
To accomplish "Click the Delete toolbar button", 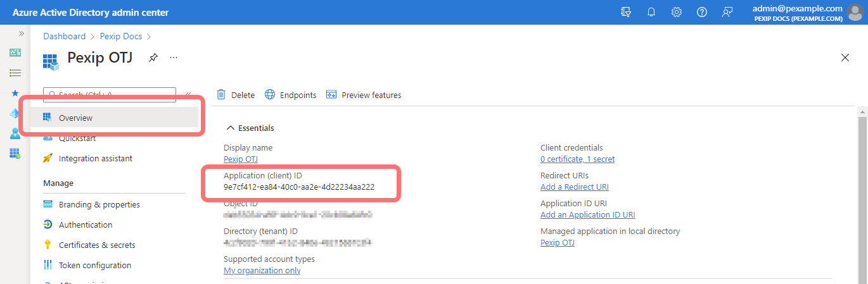I will point(236,95).
